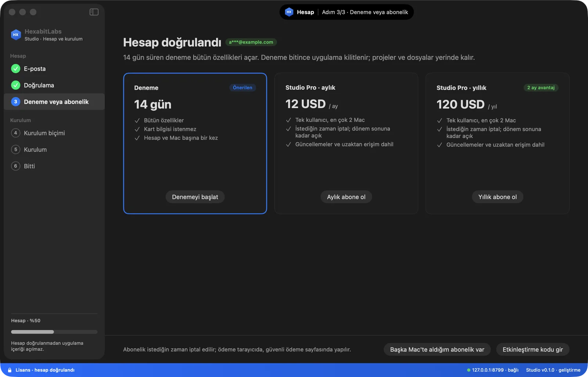Start the trial with Denemeyi başlat

(195, 197)
